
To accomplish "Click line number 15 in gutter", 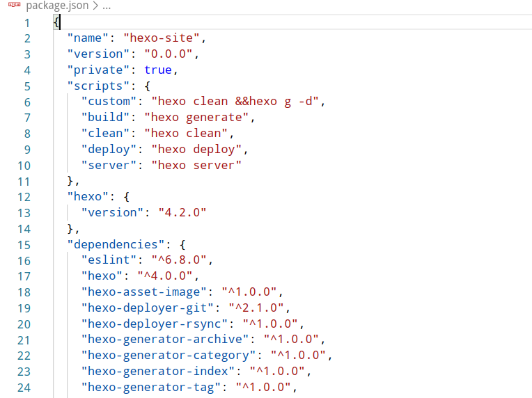I will coord(24,245).
